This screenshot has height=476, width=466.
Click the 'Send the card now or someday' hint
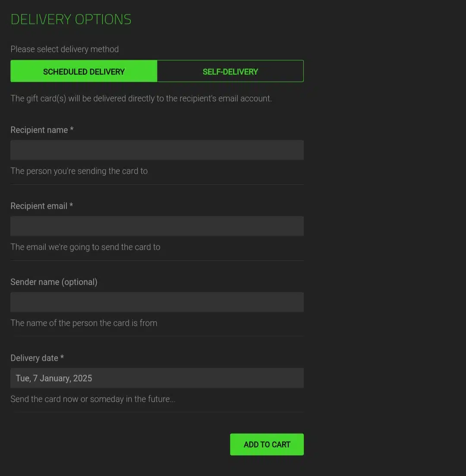click(93, 399)
